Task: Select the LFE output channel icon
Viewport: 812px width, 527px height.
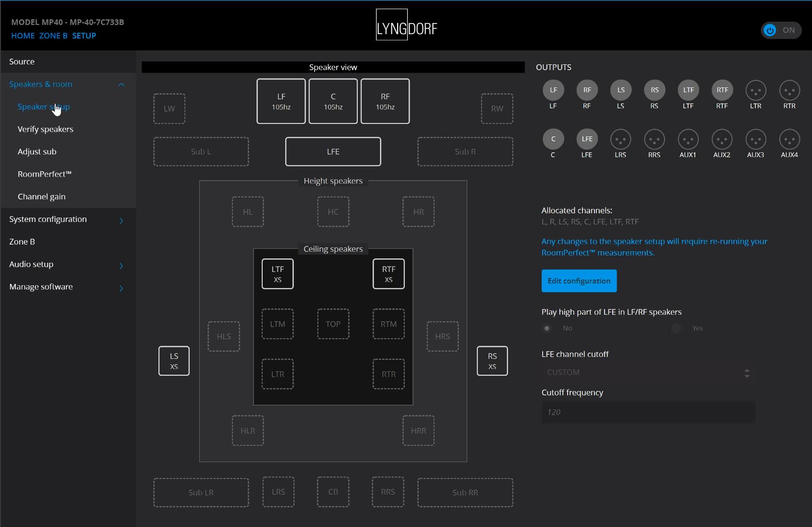Action: coord(587,139)
